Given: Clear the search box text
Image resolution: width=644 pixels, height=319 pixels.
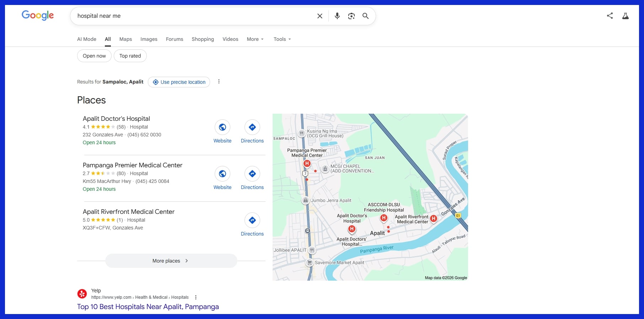Looking at the screenshot, I should [320, 16].
